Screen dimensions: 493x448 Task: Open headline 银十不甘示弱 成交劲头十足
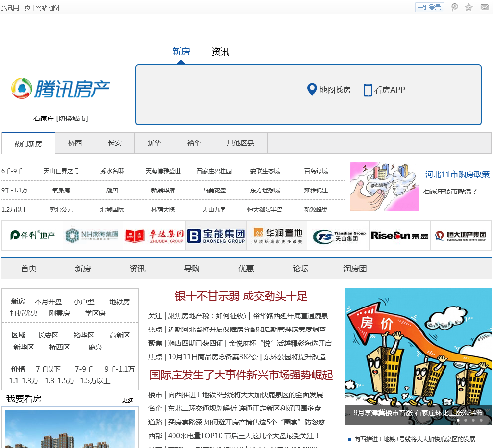click(241, 296)
